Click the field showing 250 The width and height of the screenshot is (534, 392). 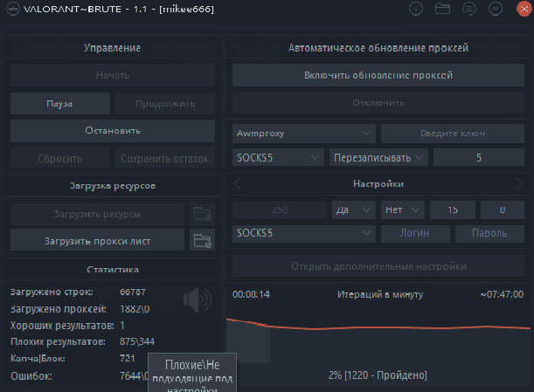point(280,210)
